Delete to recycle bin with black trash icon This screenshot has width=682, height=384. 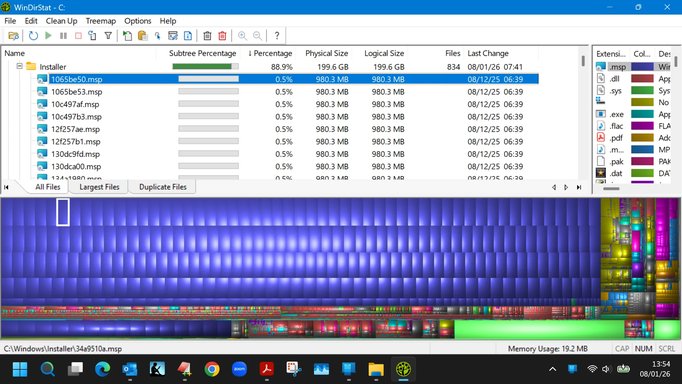207,36
